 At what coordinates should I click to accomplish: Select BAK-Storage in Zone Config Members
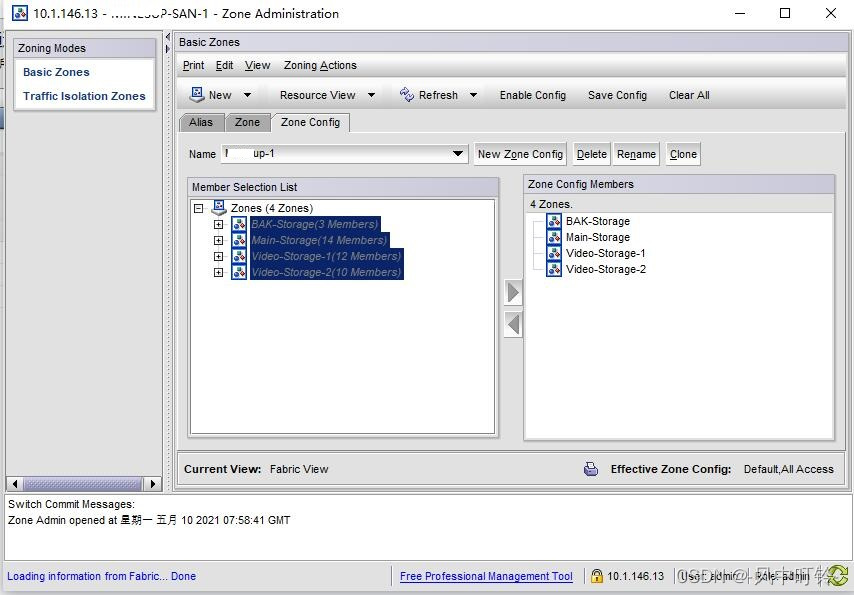pyautogui.click(x=597, y=221)
